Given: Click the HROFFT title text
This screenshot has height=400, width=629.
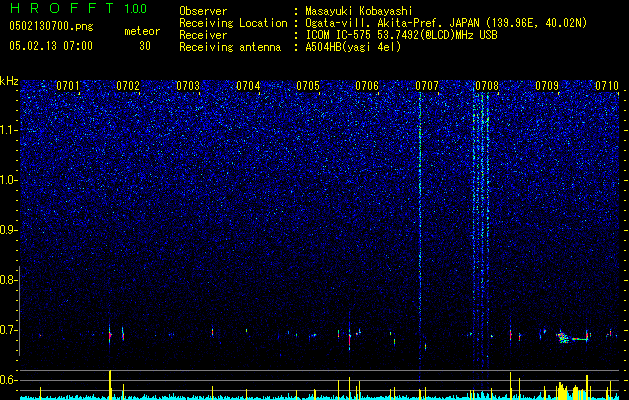Looking at the screenshot, I should (62, 8).
